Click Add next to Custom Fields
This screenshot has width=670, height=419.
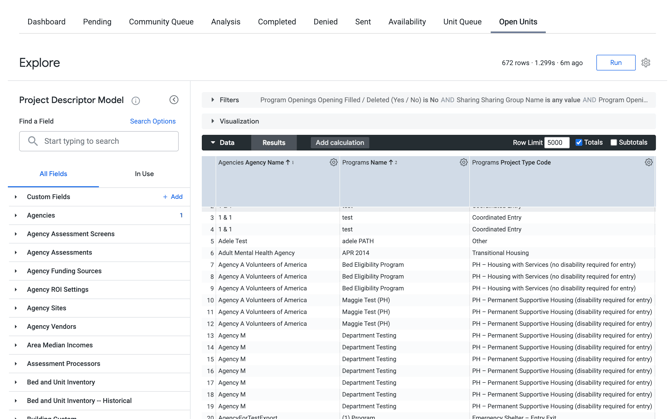173,197
